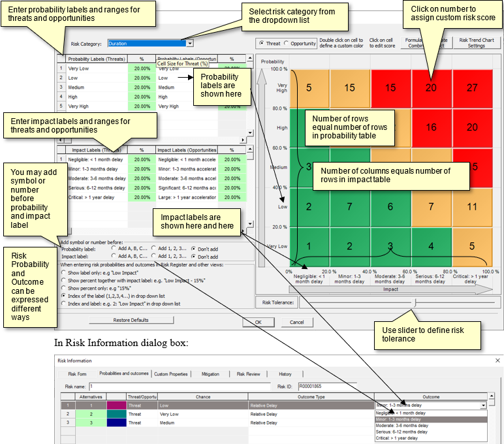Select Don't add for Impact label
Screen dimensions: 504x444
tap(193, 256)
